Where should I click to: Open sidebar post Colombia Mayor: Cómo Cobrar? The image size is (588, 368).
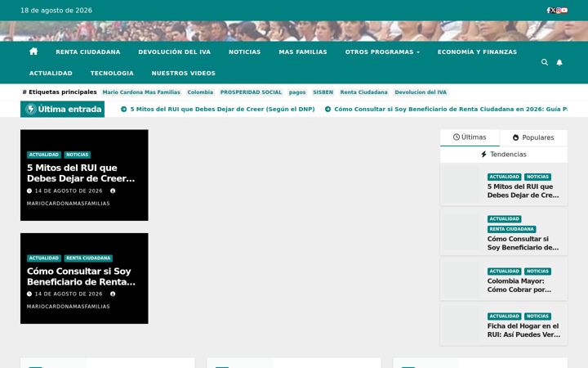pos(519,285)
